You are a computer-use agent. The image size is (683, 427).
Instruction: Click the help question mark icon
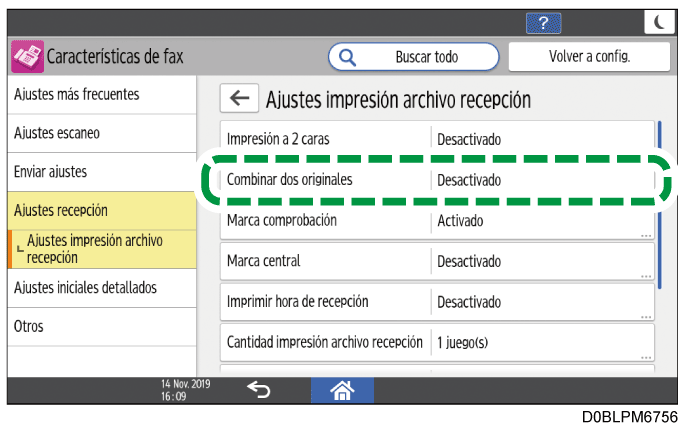pyautogui.click(x=543, y=22)
